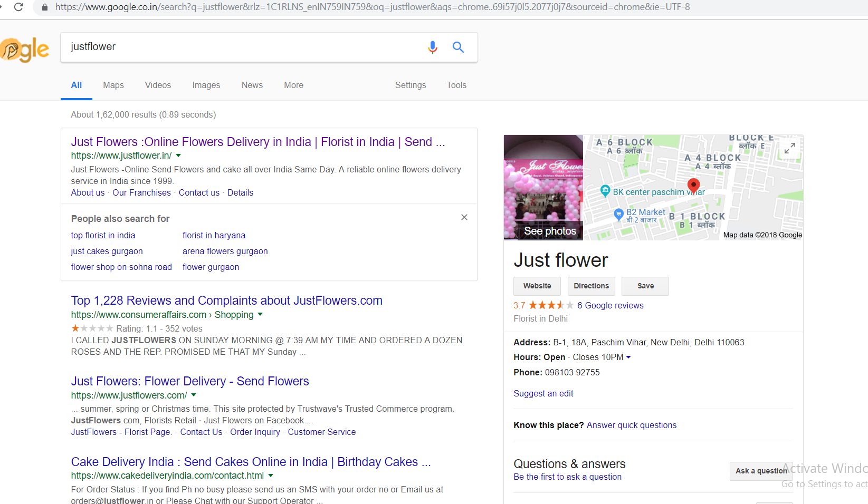Click the phone number 098103 92755
The height and width of the screenshot is (504, 868).
(x=573, y=372)
